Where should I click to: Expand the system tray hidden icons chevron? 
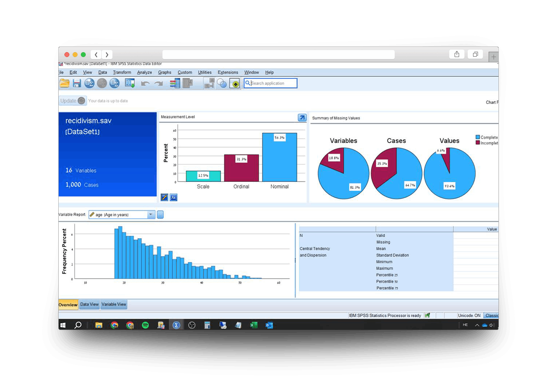(477, 325)
